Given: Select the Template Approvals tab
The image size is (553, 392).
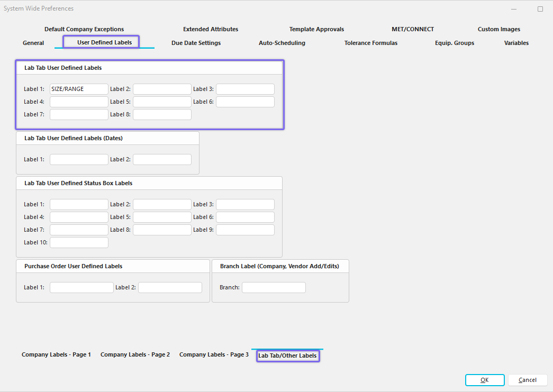Looking at the screenshot, I should (x=316, y=29).
